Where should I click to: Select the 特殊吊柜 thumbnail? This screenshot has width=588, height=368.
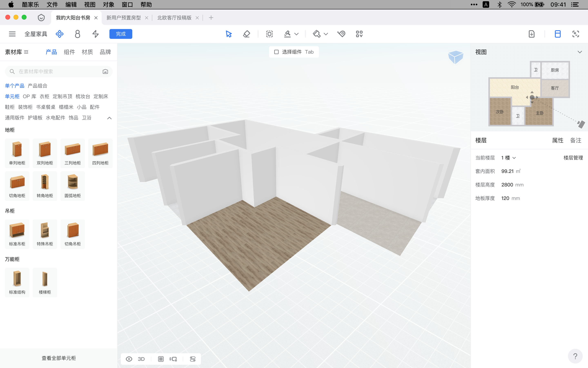click(x=45, y=234)
